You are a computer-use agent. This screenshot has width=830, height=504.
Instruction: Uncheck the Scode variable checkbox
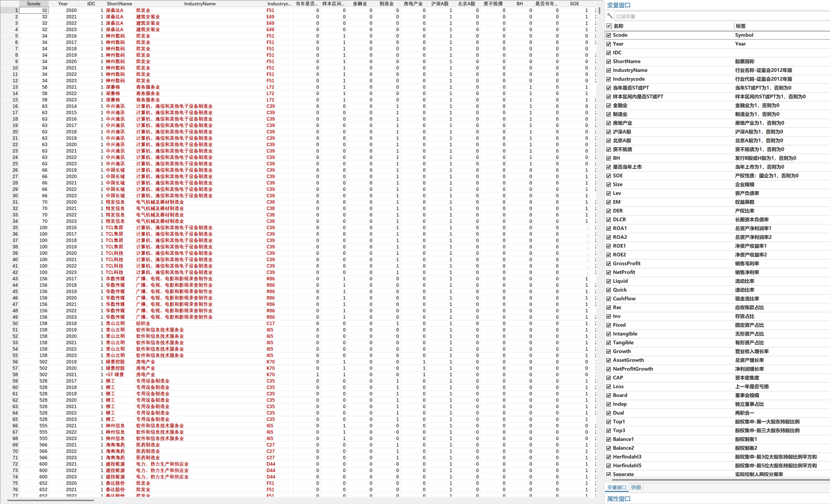(x=609, y=35)
